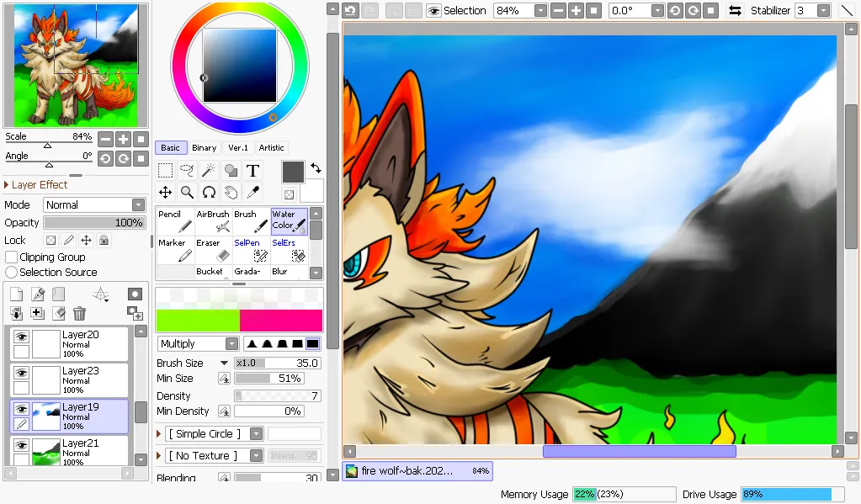This screenshot has height=504, width=861.
Task: Choose the Bucket tool
Action: 213,273
